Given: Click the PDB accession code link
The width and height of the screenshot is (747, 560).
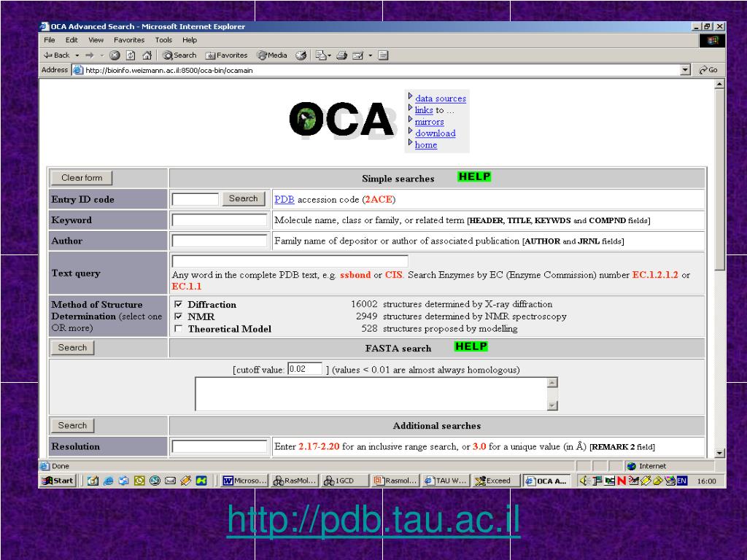Looking at the screenshot, I should (x=284, y=200).
